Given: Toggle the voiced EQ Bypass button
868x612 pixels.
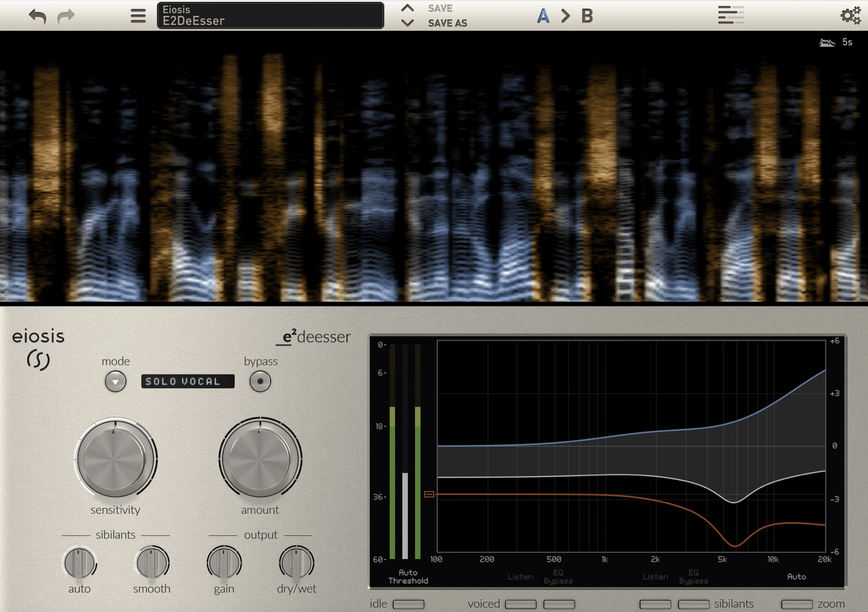Looking at the screenshot, I should coord(559,604).
